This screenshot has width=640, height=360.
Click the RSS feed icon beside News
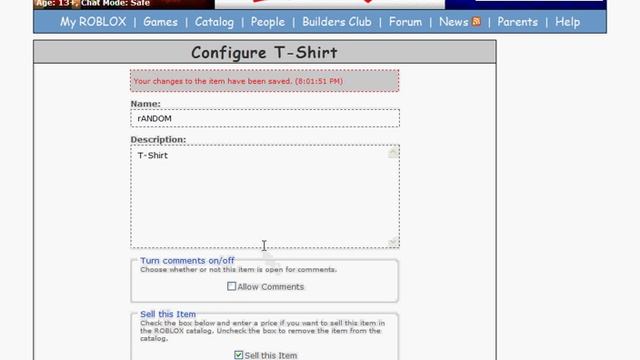476,21
